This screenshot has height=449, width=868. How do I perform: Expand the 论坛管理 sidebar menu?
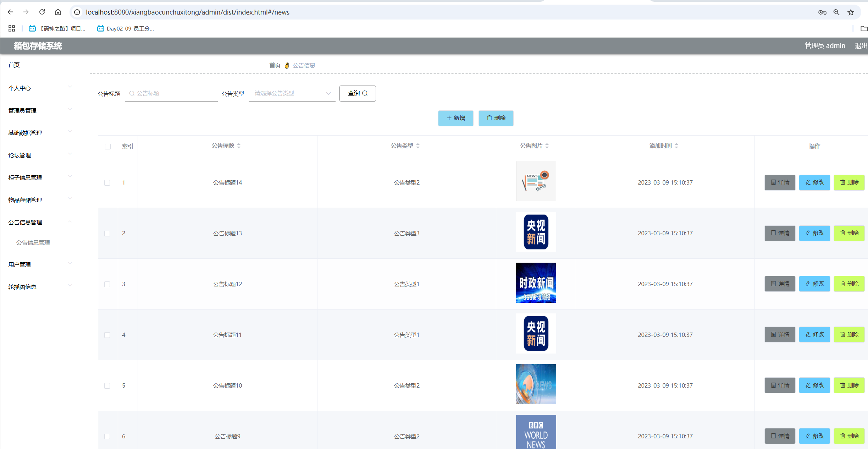(40, 155)
